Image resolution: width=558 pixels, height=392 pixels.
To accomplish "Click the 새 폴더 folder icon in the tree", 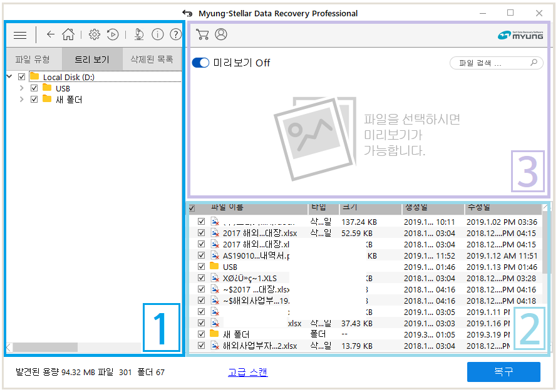I will [x=47, y=99].
